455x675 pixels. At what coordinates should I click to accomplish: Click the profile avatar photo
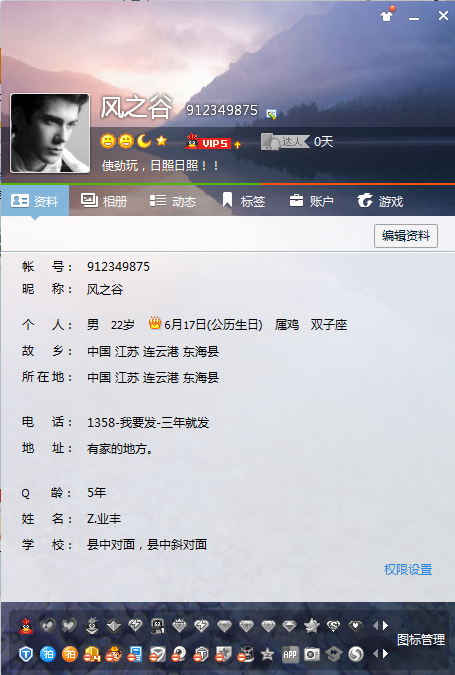pos(50,133)
